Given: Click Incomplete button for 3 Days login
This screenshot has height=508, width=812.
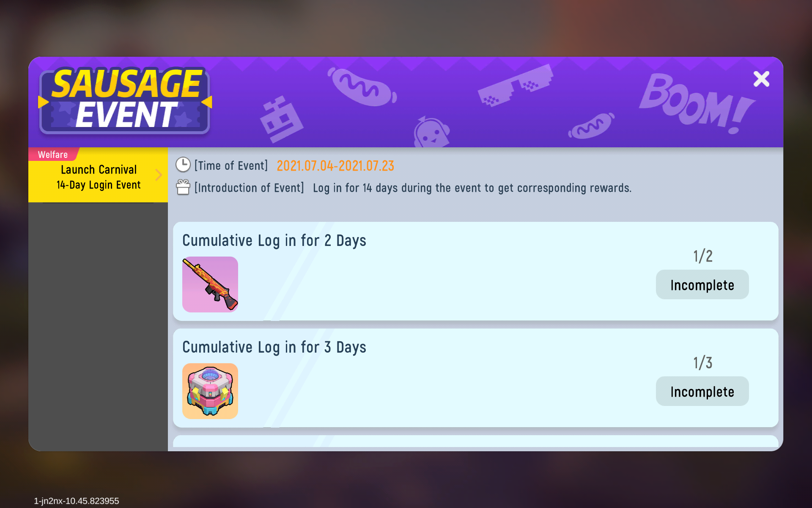Looking at the screenshot, I should point(702,391).
